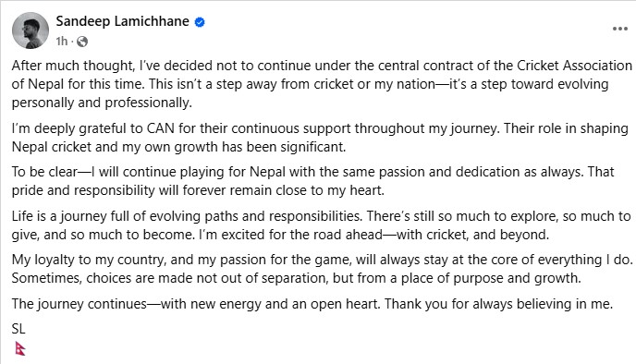The image size is (636, 364).
Task: Click the SL signature text
Action: point(18,329)
